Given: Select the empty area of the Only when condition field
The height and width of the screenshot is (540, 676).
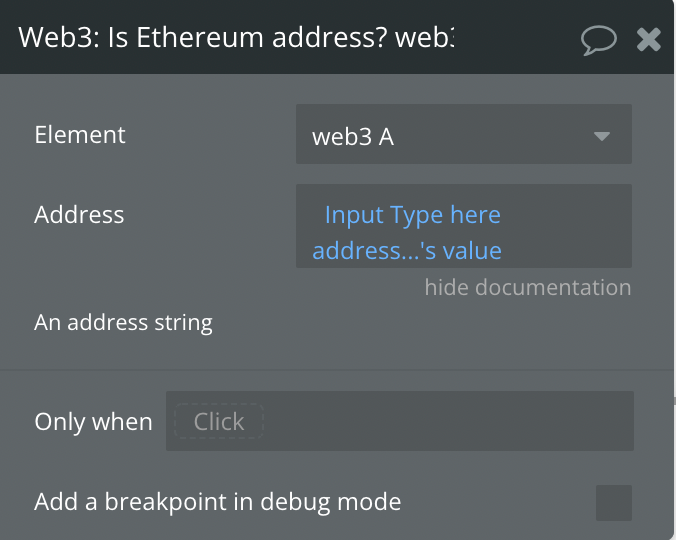Looking at the screenshot, I should click(x=448, y=421).
